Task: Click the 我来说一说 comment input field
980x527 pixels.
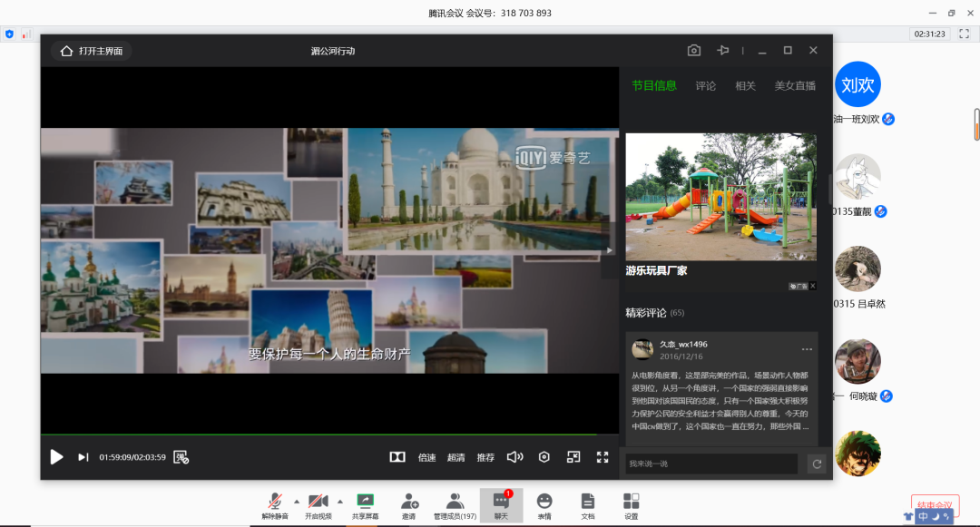Action: pyautogui.click(x=710, y=464)
